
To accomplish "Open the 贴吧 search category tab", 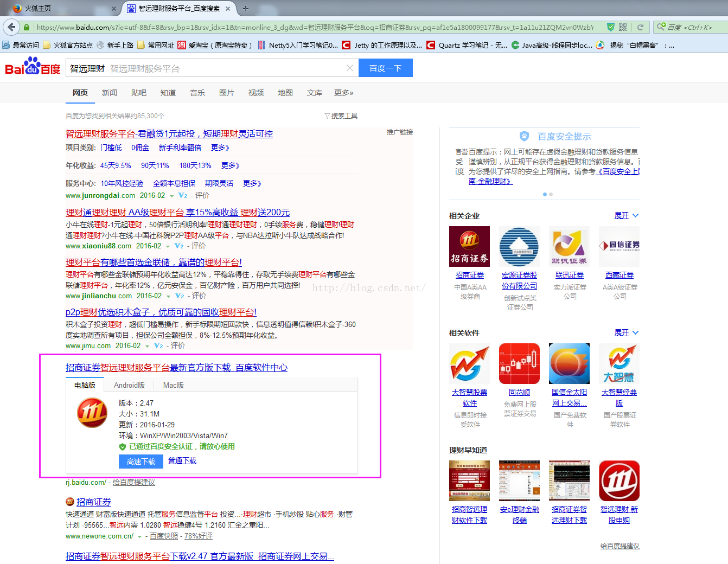I will pyautogui.click(x=139, y=93).
